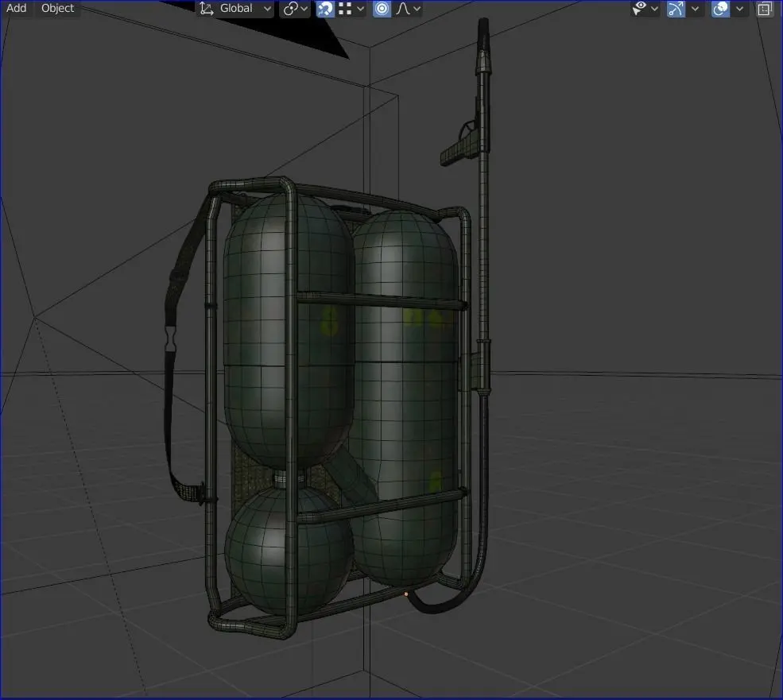
Task: Toggle X-ray view mode
Action: click(x=765, y=9)
